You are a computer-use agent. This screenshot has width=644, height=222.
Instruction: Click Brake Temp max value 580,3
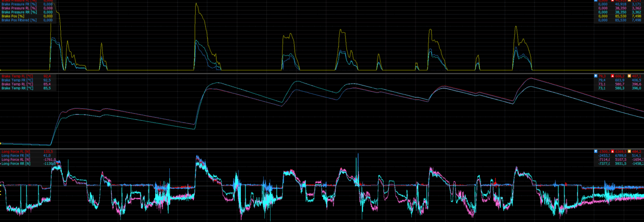pos(620,89)
